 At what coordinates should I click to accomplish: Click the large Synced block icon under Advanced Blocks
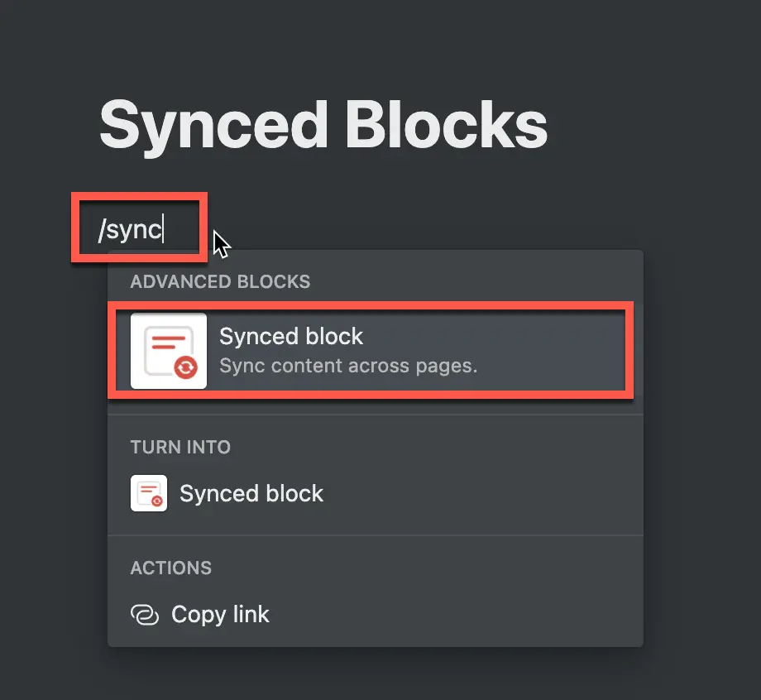169,351
